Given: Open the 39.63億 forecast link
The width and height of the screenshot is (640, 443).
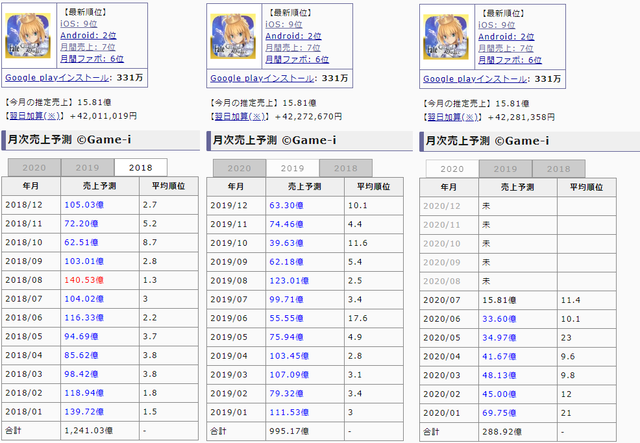Looking at the screenshot, I should [286, 243].
